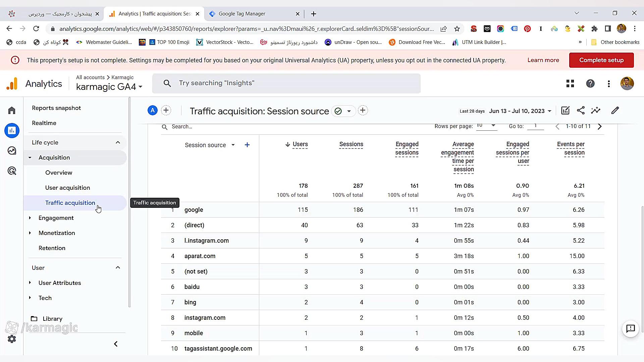
Task: Open the Session source dimension dropdown
Action: click(233, 145)
